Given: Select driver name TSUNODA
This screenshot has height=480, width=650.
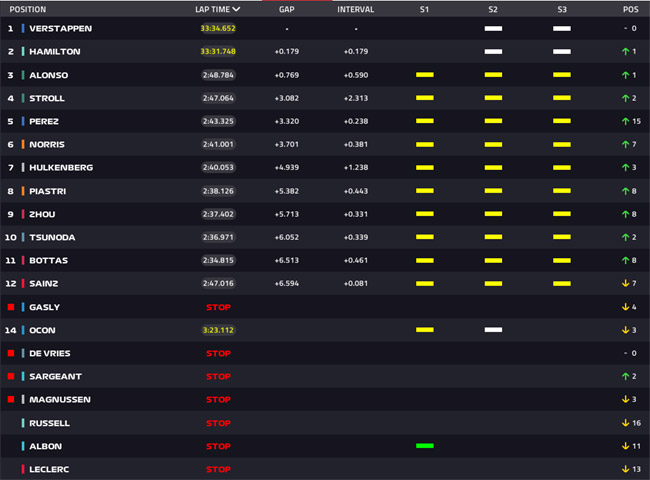Looking at the screenshot, I should [52, 237].
